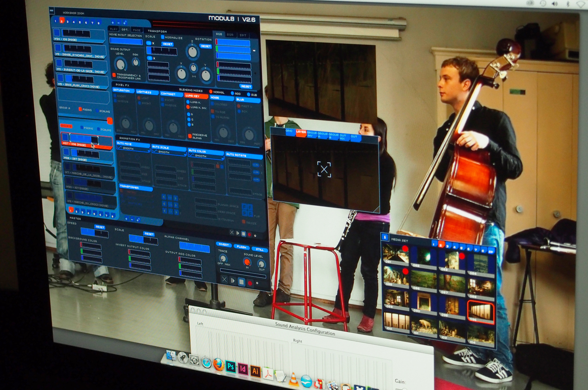Screen dimensions: 588x390
Task: Adjust the Alpha Channel slider
Action: click(x=194, y=248)
